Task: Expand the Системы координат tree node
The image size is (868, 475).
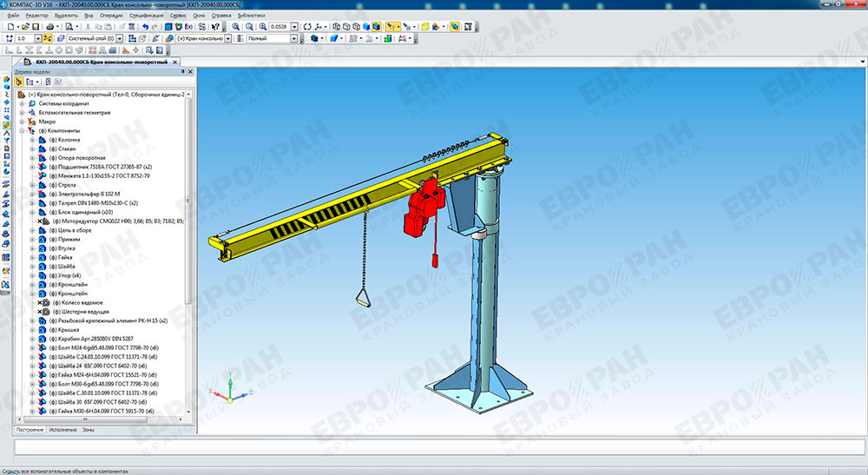Action: pyautogui.click(x=22, y=103)
